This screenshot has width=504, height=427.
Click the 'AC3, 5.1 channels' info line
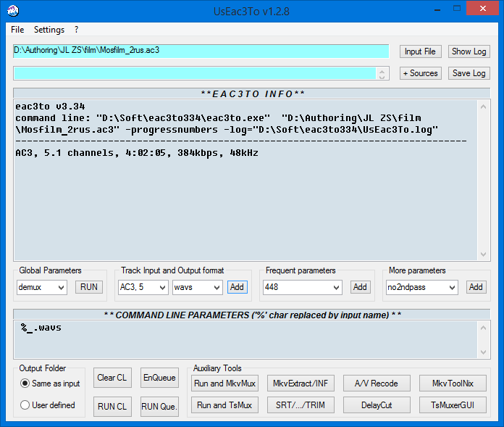137,153
